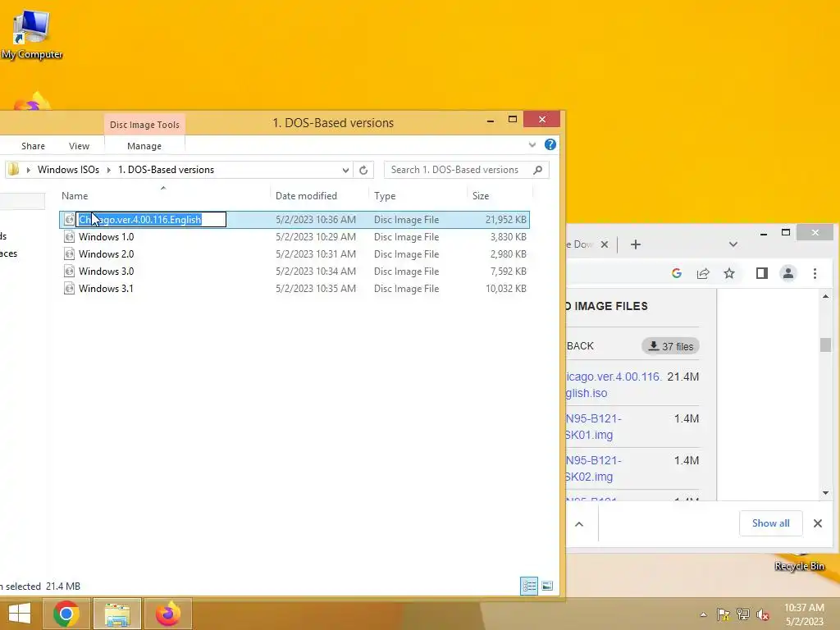Toggle Chrome side panel

click(x=762, y=273)
